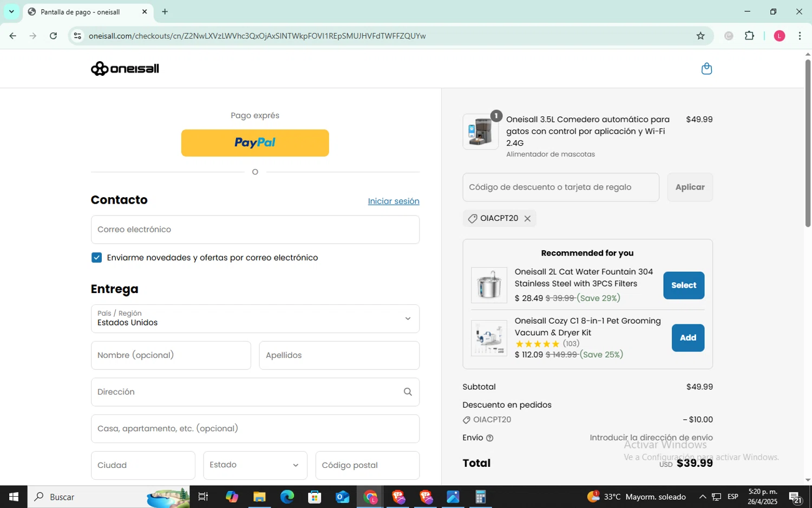Screen dimensions: 812x508
Task: Close the Pantalla de pago tab
Action: pos(145,11)
